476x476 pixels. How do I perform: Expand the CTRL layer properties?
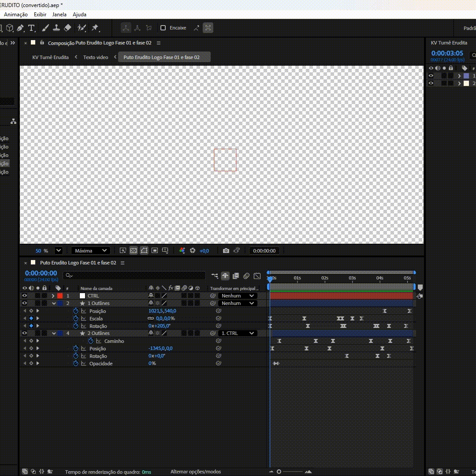click(53, 296)
